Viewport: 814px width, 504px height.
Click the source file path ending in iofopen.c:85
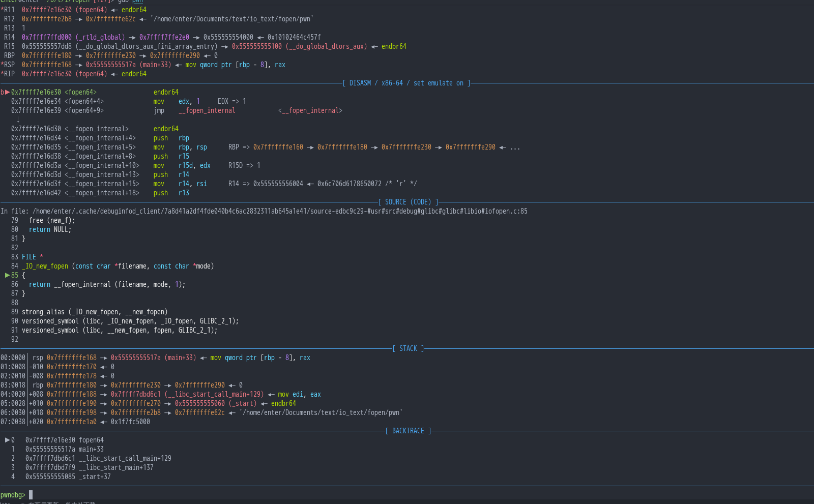pyautogui.click(x=280, y=211)
